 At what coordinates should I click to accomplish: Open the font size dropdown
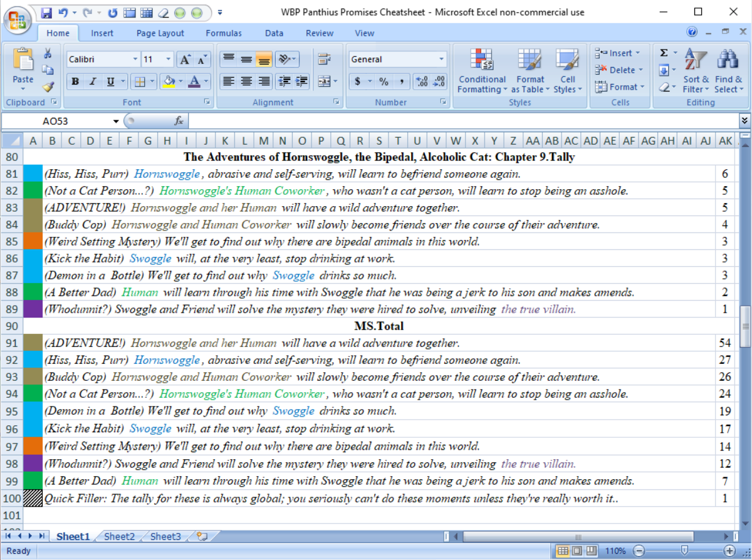tap(169, 60)
